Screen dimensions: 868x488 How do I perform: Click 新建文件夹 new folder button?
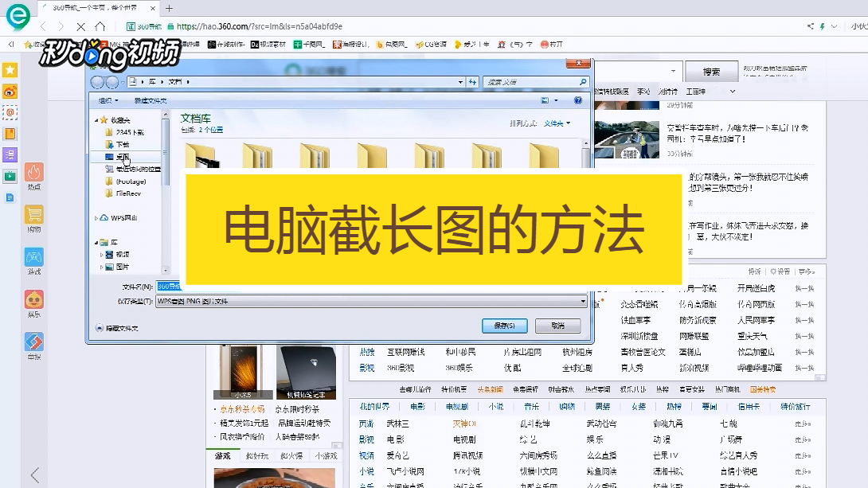tap(151, 100)
